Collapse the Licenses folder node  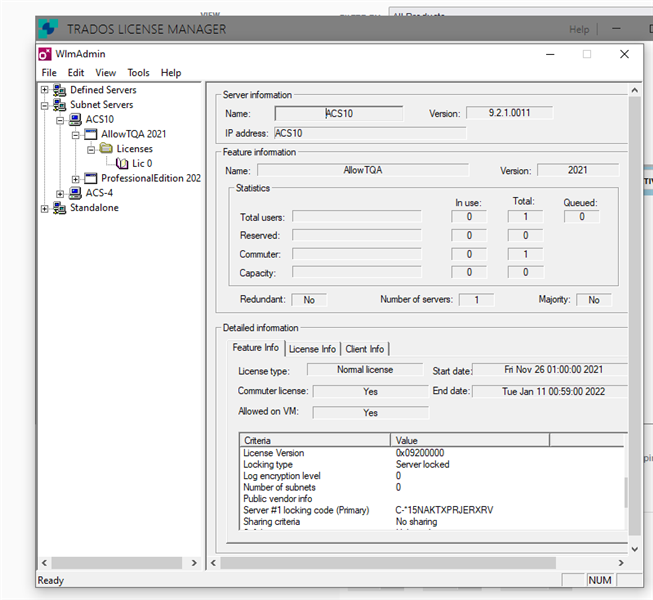91,149
